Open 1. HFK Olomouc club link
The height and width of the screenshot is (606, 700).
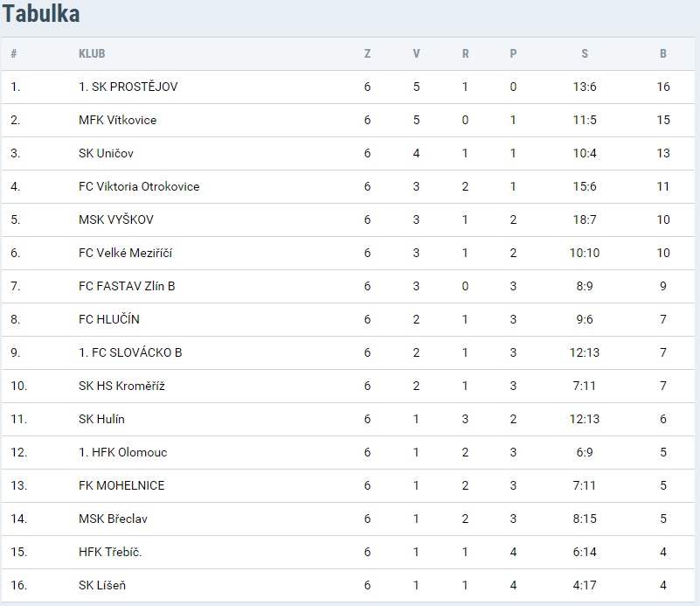pyautogui.click(x=122, y=452)
